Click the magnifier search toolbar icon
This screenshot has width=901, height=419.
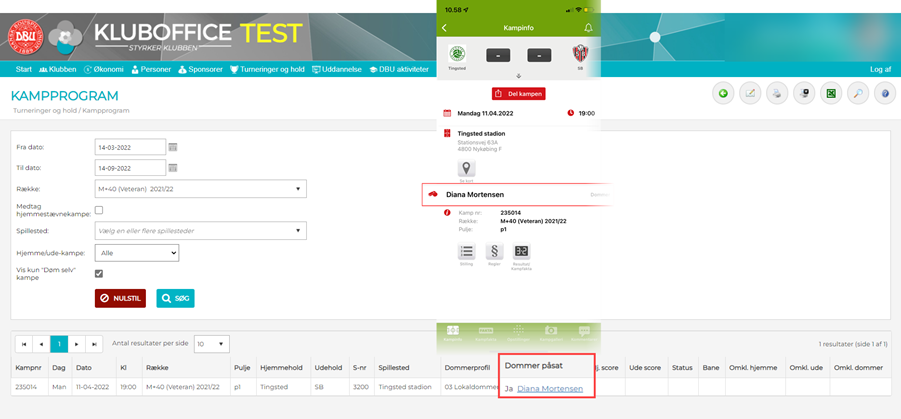coord(857,94)
